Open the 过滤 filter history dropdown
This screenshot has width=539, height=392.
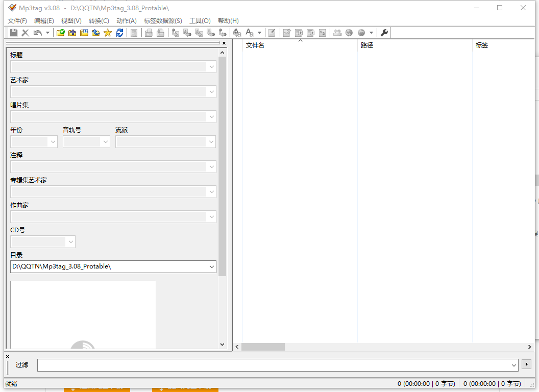coord(514,365)
